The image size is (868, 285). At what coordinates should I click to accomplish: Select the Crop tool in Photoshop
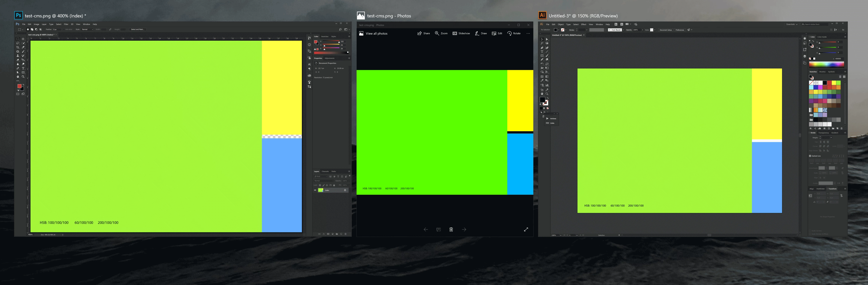point(18,47)
